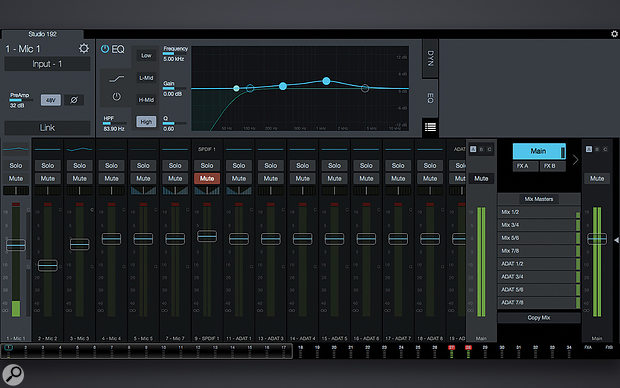Click the EQ Q slider
The height and width of the screenshot is (388, 620).
174,123
